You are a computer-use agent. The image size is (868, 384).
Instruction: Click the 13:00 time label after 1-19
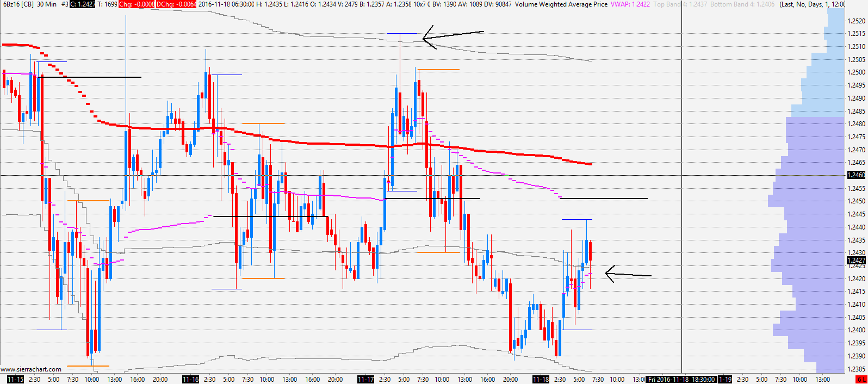[x=823, y=380]
